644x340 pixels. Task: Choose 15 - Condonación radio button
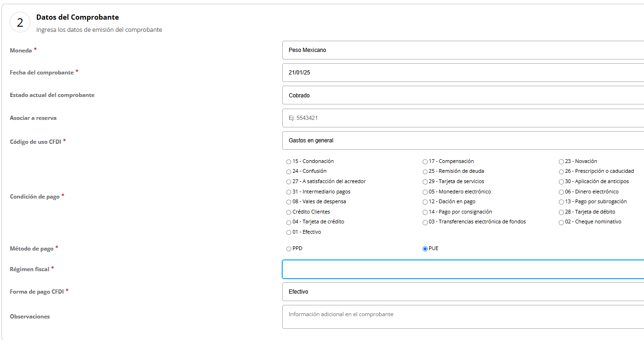point(289,162)
